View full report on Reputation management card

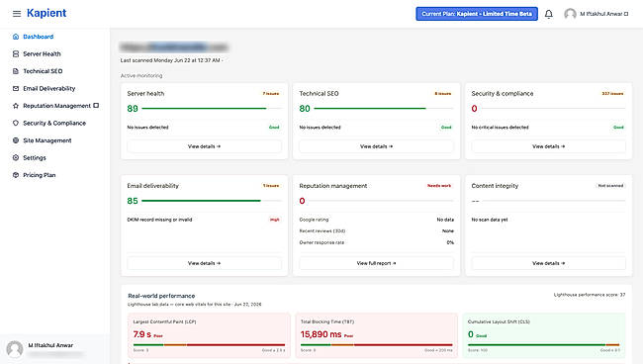377,263
